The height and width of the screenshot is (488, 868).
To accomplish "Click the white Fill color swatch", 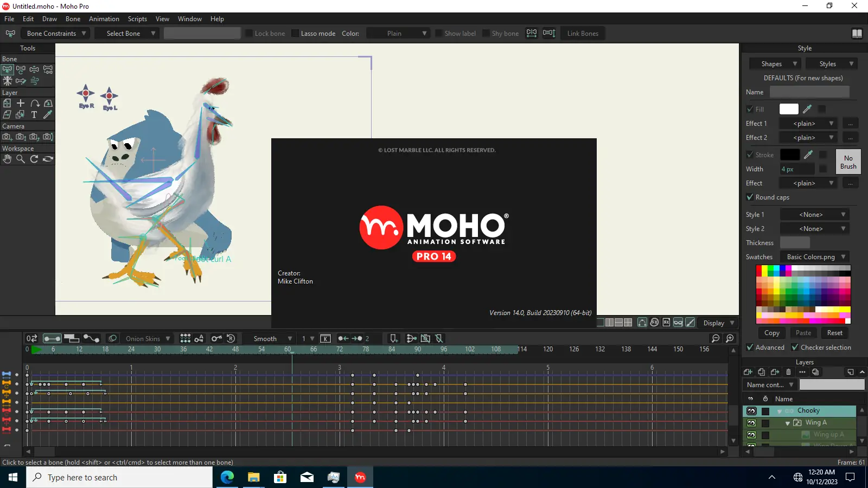I will point(789,109).
